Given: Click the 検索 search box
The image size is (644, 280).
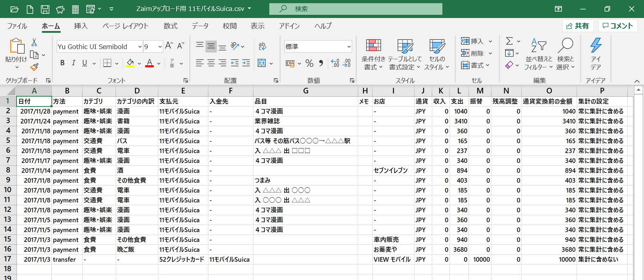Looking at the screenshot, I should click(356, 9).
